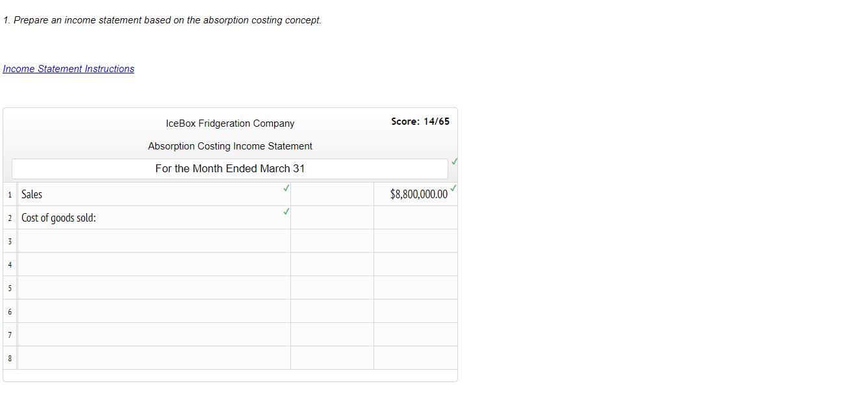Viewport: 868px width, 397px height.
Task: Click the empty description cell in row 3
Action: 154,240
